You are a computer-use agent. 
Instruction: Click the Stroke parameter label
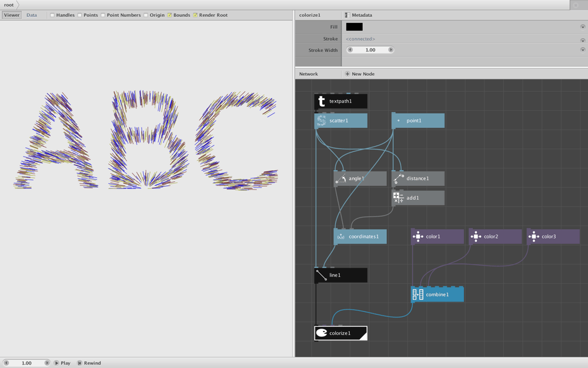coord(330,39)
